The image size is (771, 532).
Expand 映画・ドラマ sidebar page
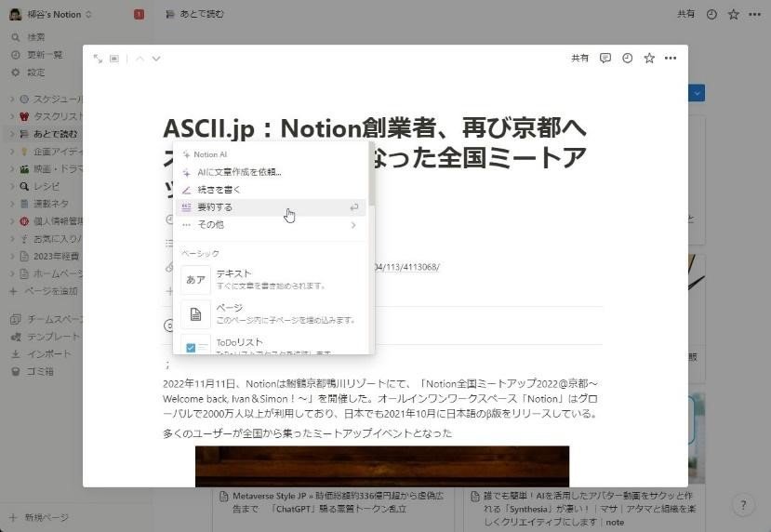click(x=12, y=168)
